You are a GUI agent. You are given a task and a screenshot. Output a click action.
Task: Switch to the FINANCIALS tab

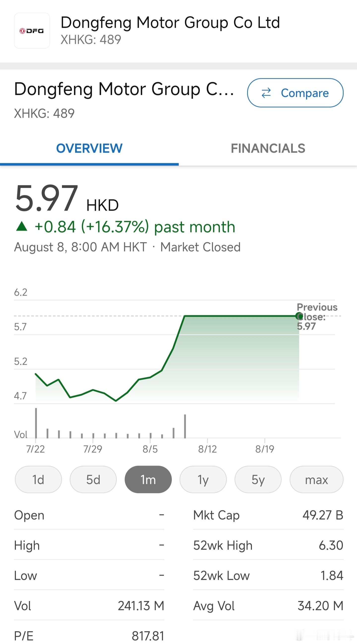(268, 148)
